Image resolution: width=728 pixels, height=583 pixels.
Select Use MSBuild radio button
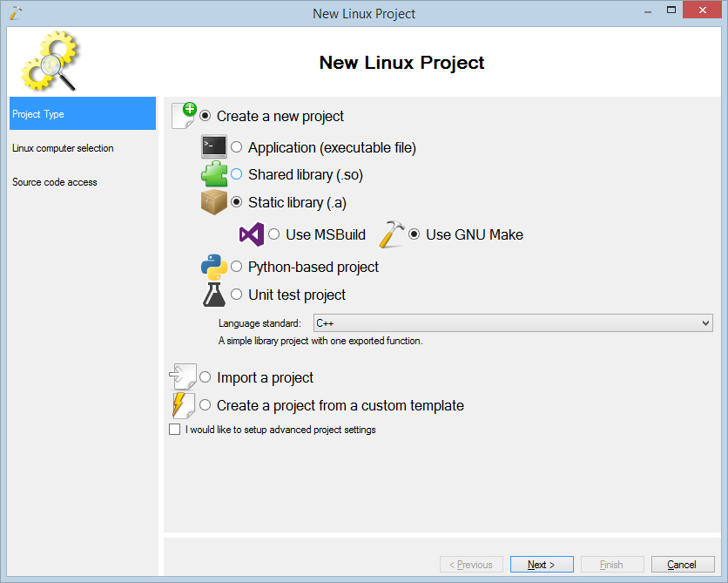[x=274, y=234]
